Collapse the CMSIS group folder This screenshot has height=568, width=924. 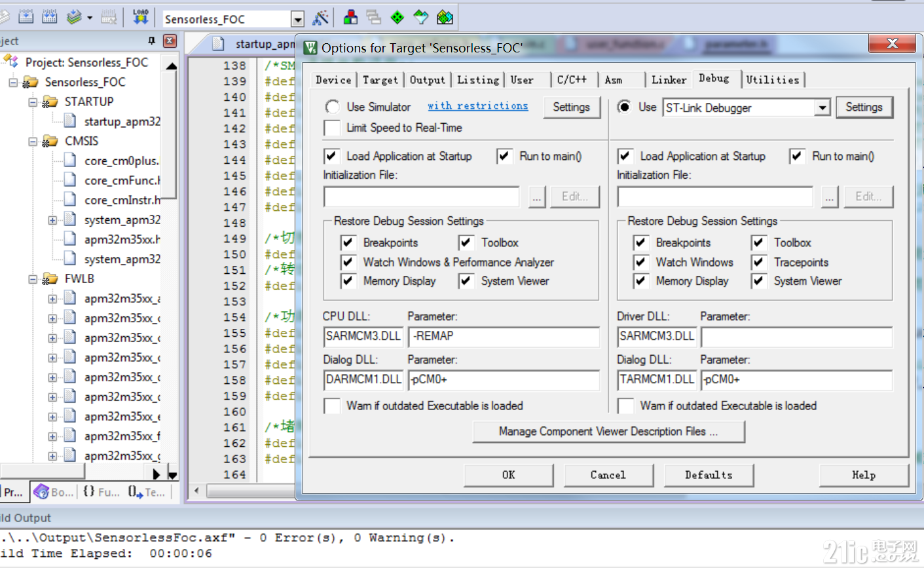33,141
